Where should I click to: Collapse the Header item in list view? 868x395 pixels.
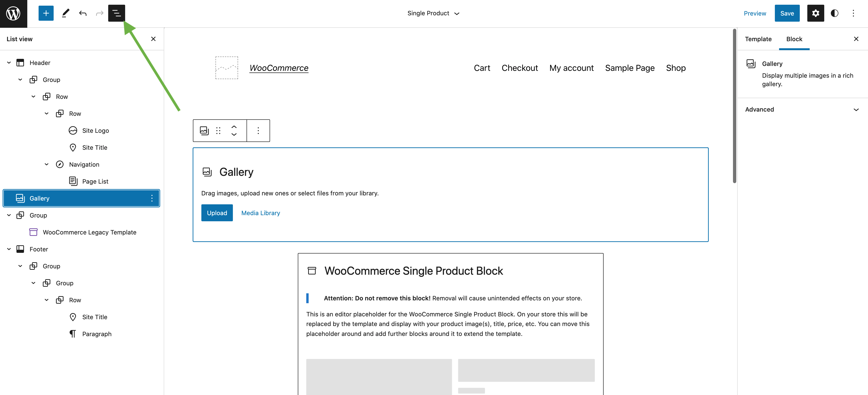(8, 62)
